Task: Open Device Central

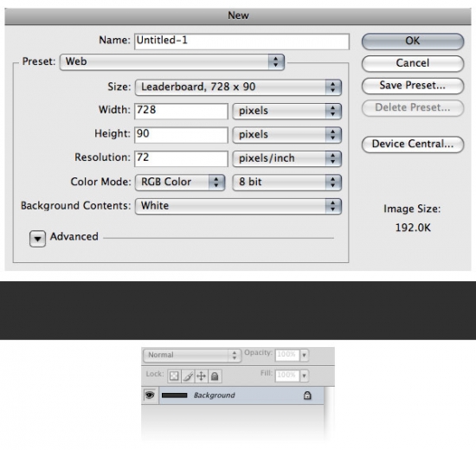Action: (413, 145)
